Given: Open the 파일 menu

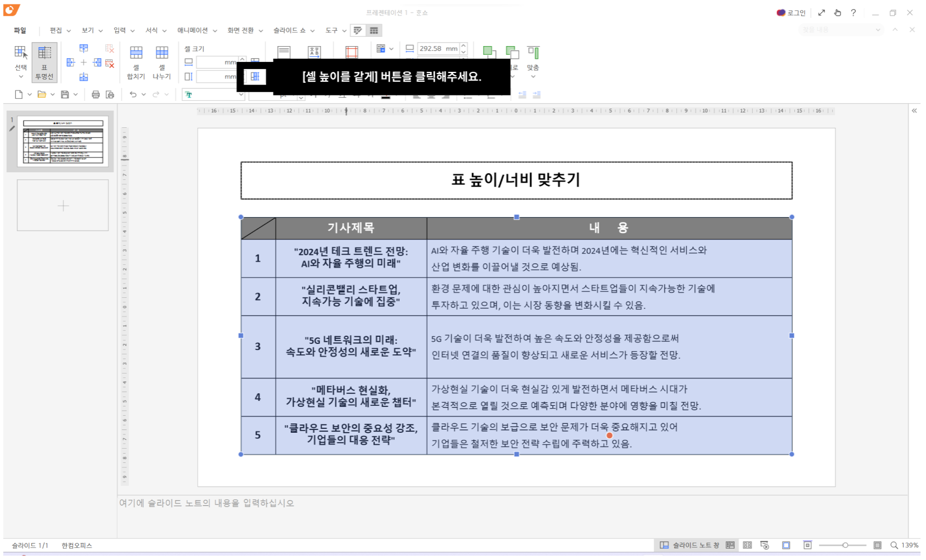Looking at the screenshot, I should coord(20,30).
